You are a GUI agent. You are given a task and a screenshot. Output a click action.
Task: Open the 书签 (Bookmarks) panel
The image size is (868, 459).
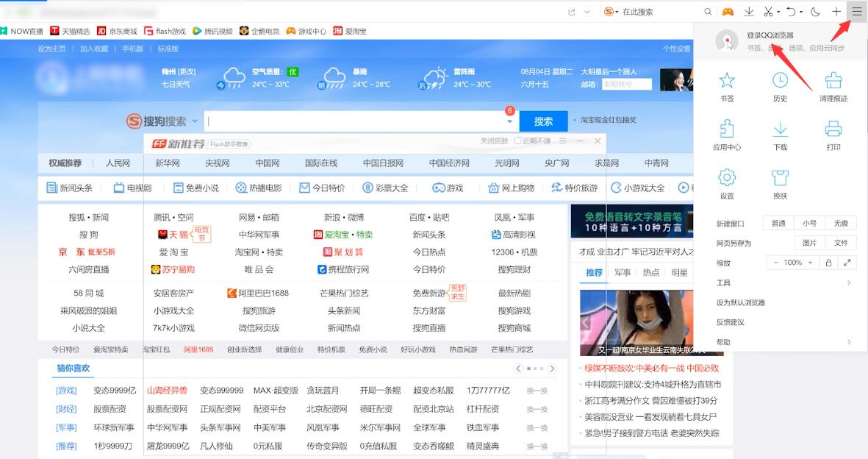click(727, 84)
